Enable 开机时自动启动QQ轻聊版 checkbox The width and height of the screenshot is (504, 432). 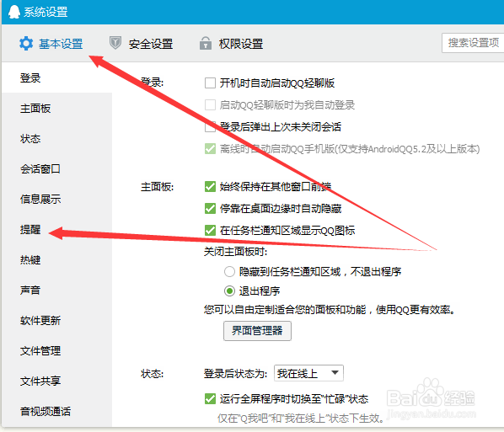[210, 83]
